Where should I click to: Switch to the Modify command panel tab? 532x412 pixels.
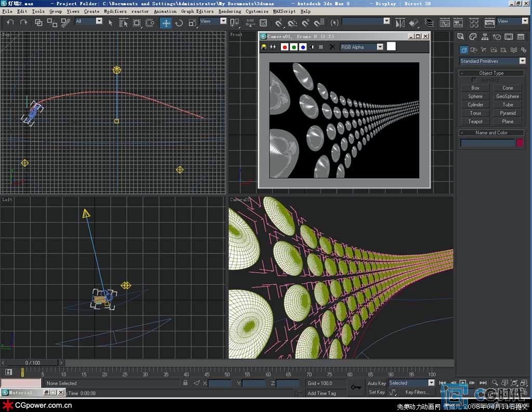pos(473,37)
